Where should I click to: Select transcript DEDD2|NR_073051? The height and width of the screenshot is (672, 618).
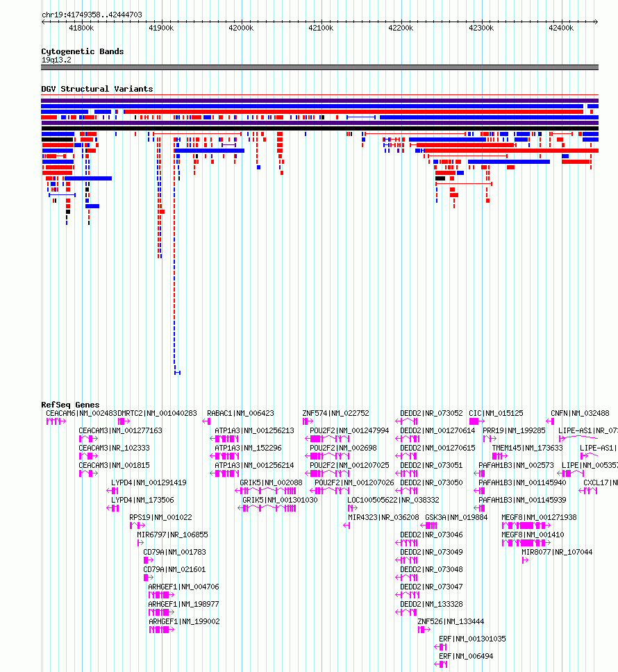[x=432, y=465]
